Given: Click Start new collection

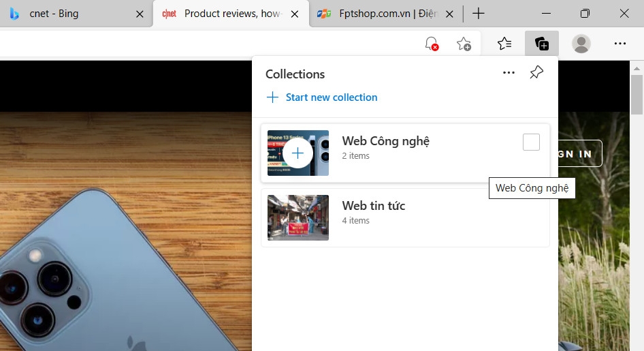Looking at the screenshot, I should coord(322,97).
